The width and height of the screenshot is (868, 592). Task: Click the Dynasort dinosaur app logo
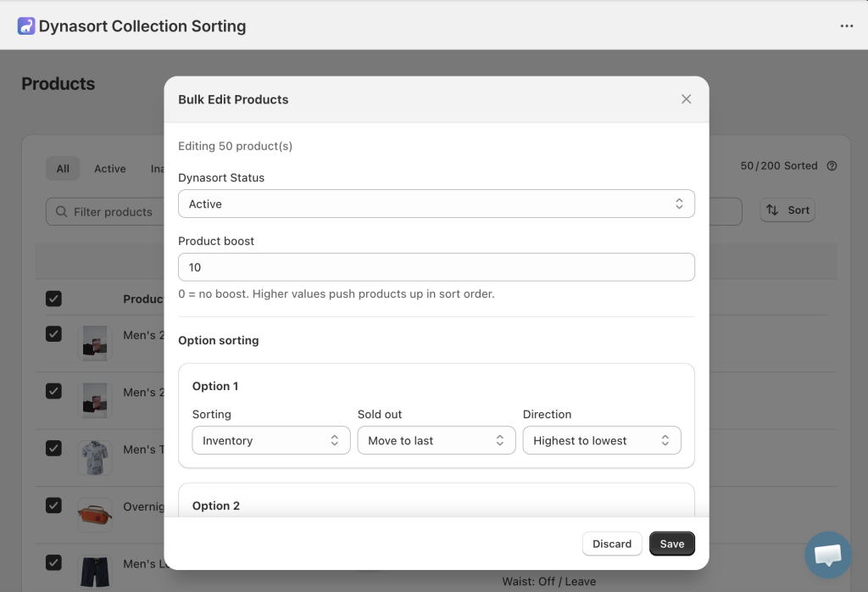26,26
